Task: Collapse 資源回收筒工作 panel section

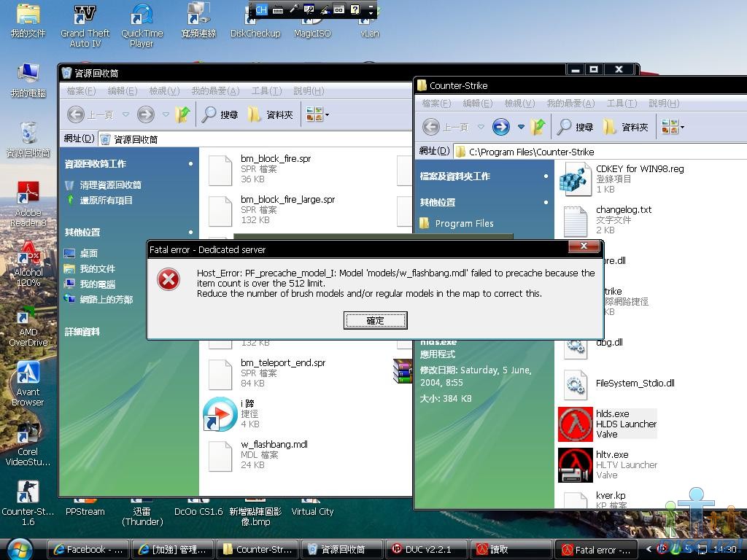Action: point(190,164)
